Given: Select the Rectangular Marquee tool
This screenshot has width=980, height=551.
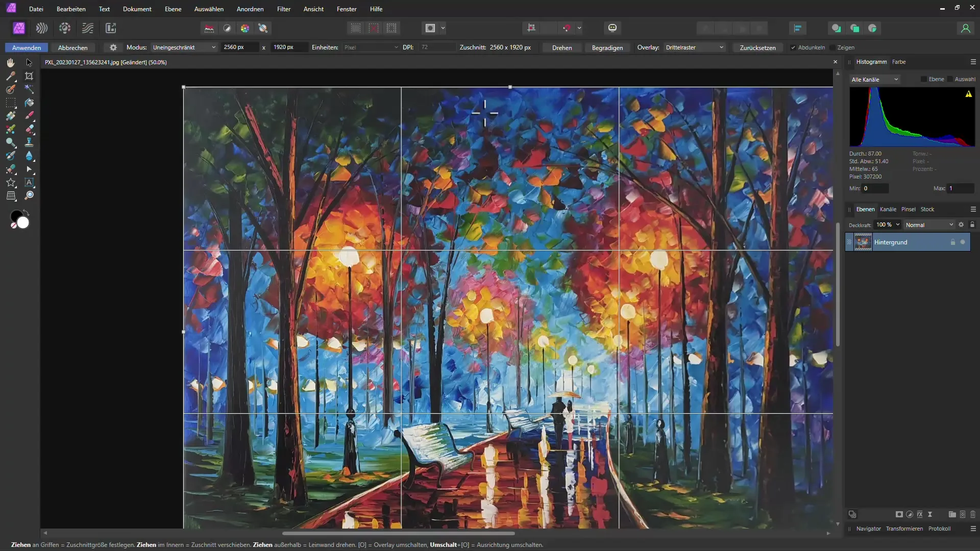Looking at the screenshot, I should (11, 103).
